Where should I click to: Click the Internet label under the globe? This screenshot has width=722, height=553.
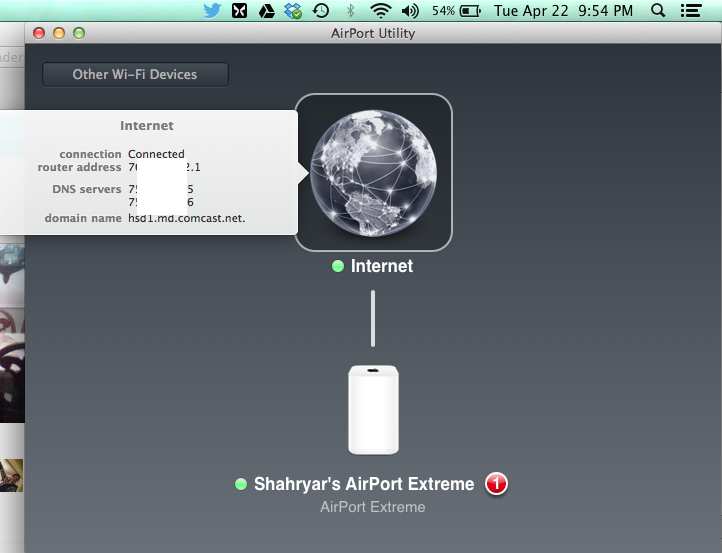[382, 266]
